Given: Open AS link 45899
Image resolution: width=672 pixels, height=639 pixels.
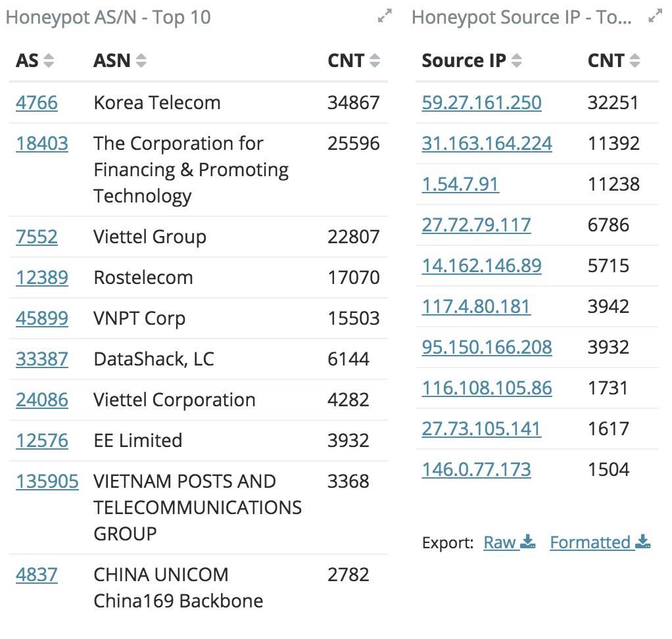Looking at the screenshot, I should click(x=42, y=318).
